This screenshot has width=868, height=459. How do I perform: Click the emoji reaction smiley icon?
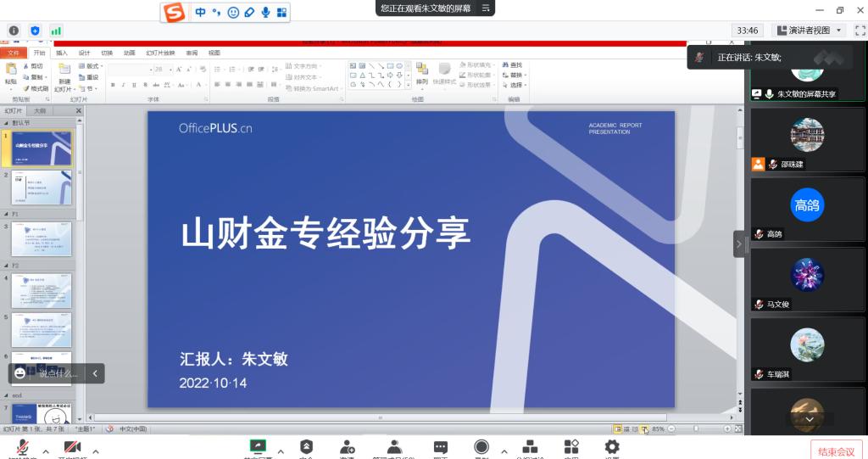(20, 373)
